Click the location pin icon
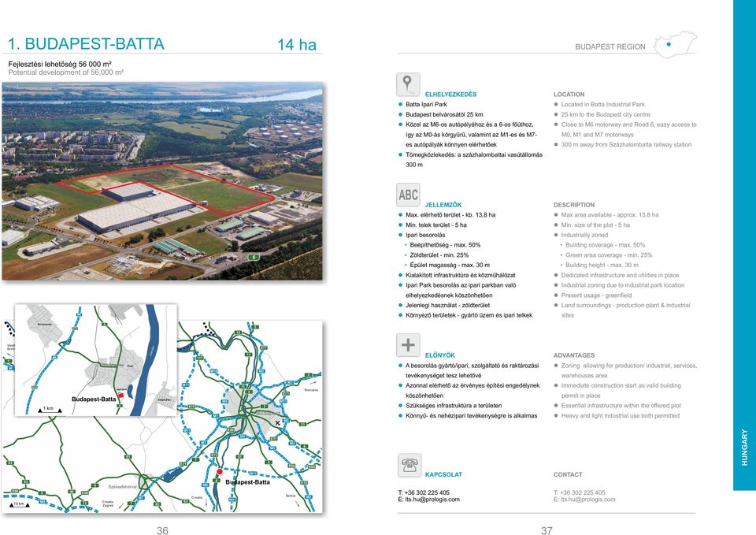 tap(408, 84)
